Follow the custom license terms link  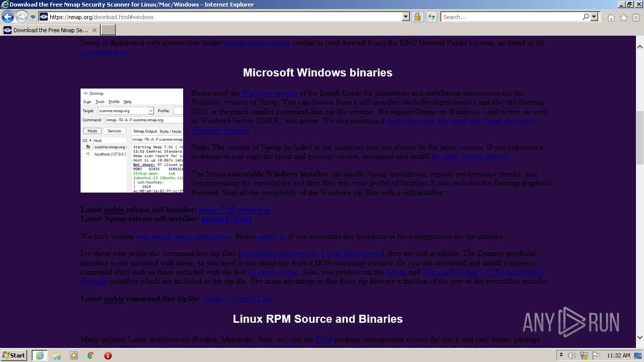(257, 43)
